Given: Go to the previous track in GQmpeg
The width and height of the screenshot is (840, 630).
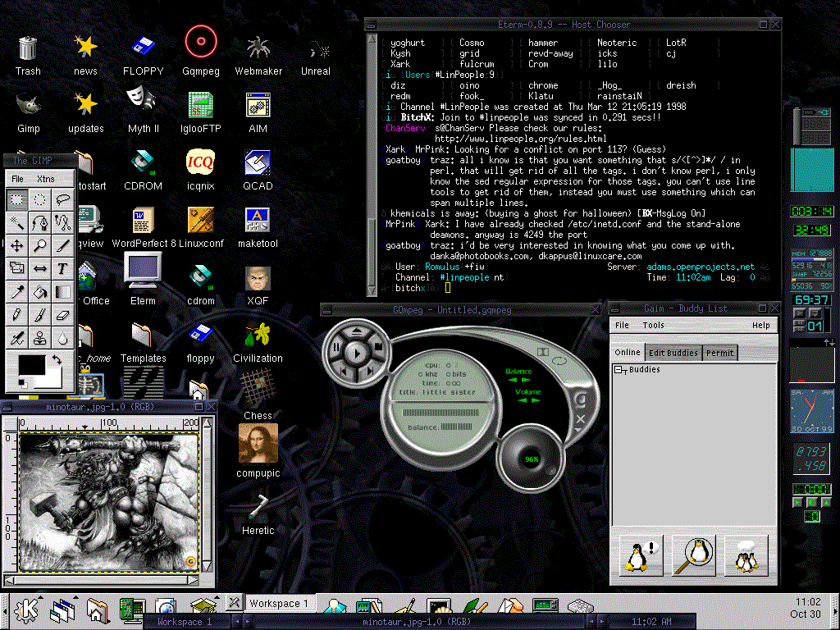Looking at the screenshot, I should click(343, 371).
